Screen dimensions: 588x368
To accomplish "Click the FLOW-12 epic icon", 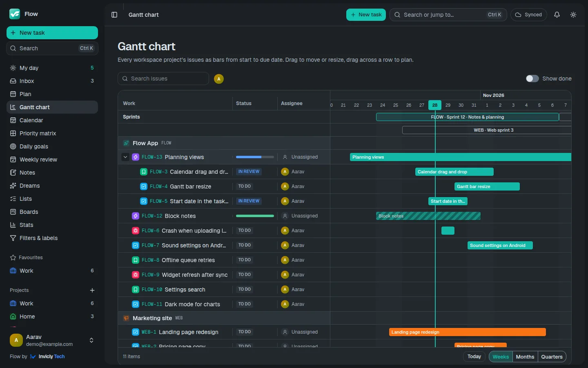I will [136, 216].
